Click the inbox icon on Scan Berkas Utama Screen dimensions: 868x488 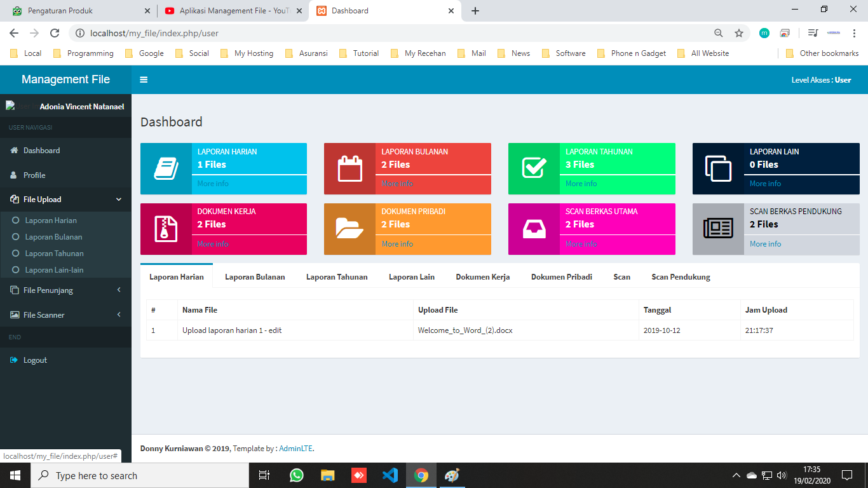(x=534, y=229)
